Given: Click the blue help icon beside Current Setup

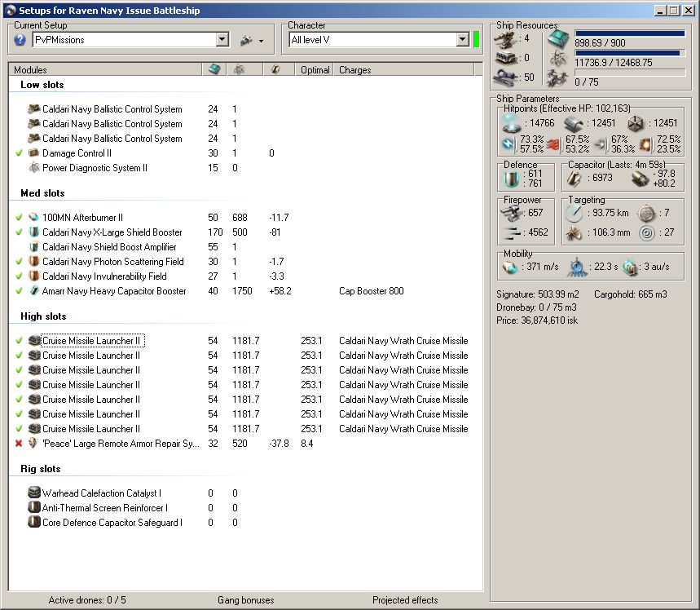Looking at the screenshot, I should (20, 40).
